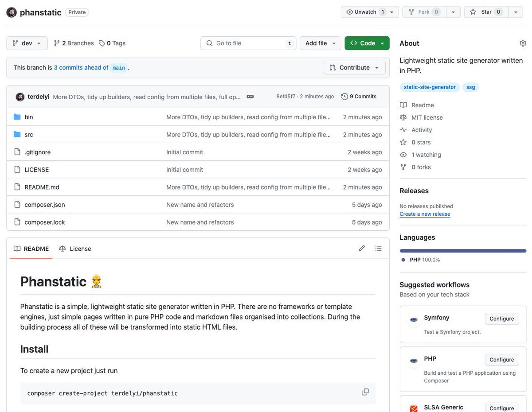The width and height of the screenshot is (532, 412).
Task: Open the About settings gear icon
Action: (x=523, y=43)
